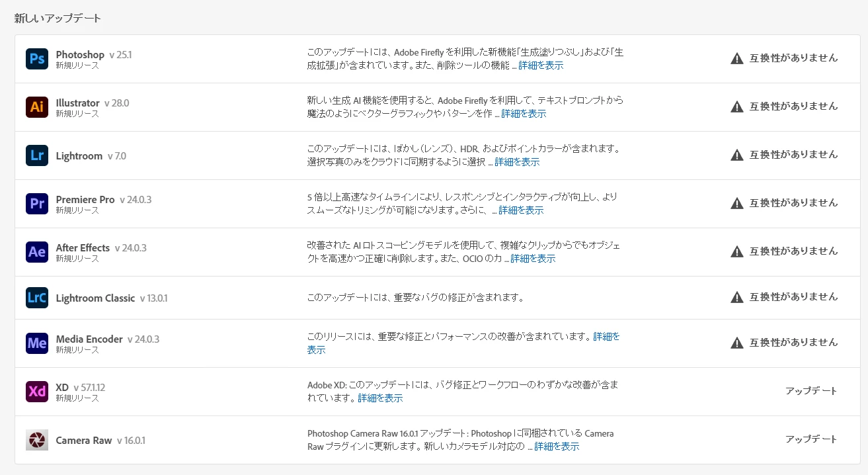Click 新規リリース label under Media Encoder
This screenshot has width=868, height=475.
pos(77,351)
